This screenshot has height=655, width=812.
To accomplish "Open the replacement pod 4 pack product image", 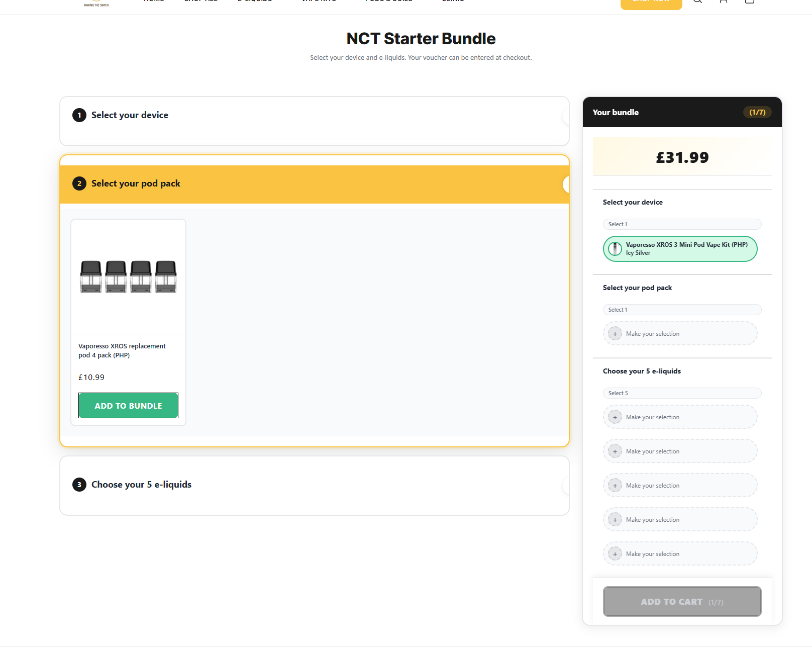I will pyautogui.click(x=129, y=276).
